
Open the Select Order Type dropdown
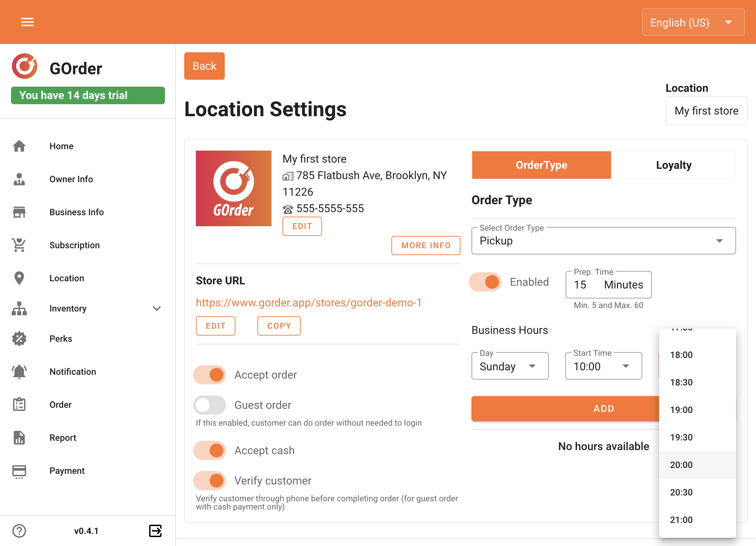(x=604, y=241)
